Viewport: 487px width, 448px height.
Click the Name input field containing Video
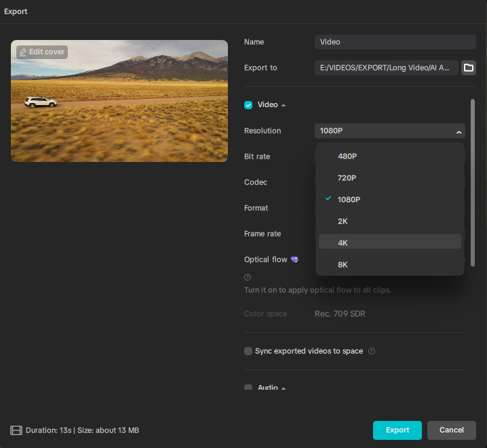tap(395, 42)
